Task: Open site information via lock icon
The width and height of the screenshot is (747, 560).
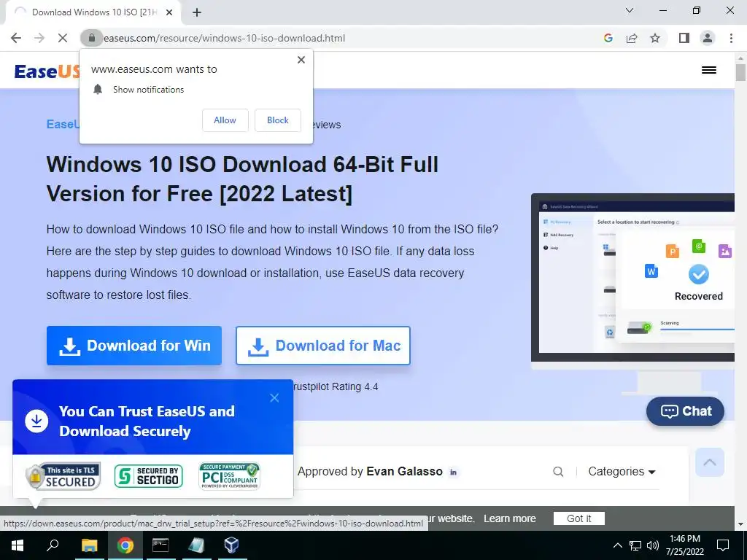Action: click(92, 38)
